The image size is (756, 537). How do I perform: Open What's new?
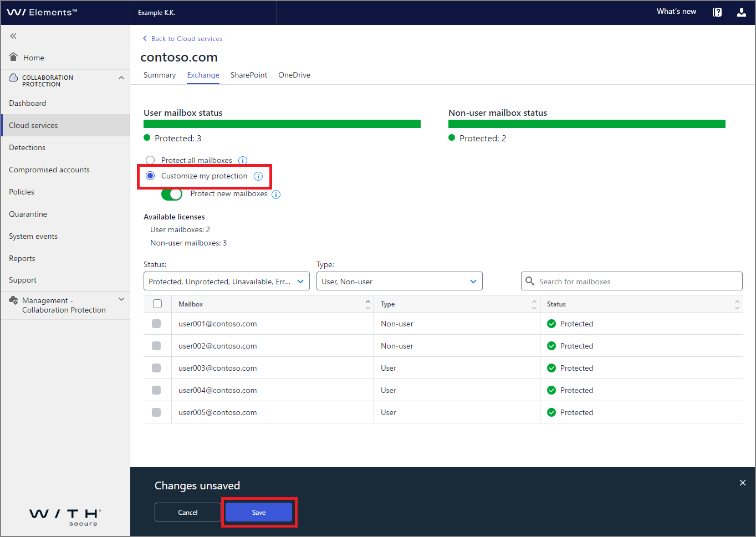click(x=676, y=12)
